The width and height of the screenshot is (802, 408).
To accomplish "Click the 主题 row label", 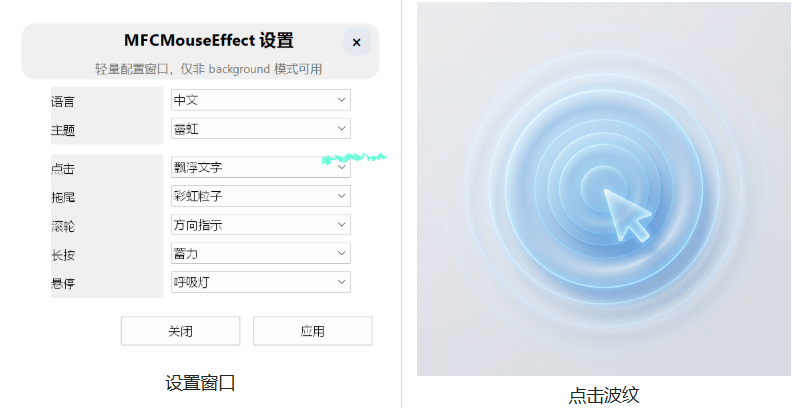I will pyautogui.click(x=63, y=130).
